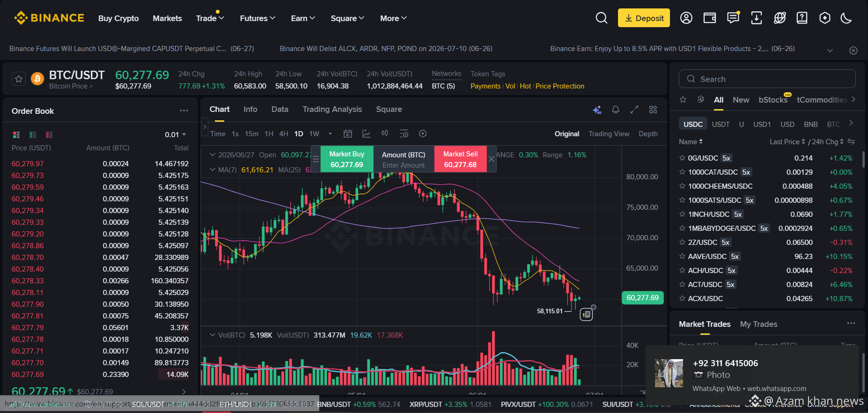Show sell orders only order book icon

click(49, 135)
